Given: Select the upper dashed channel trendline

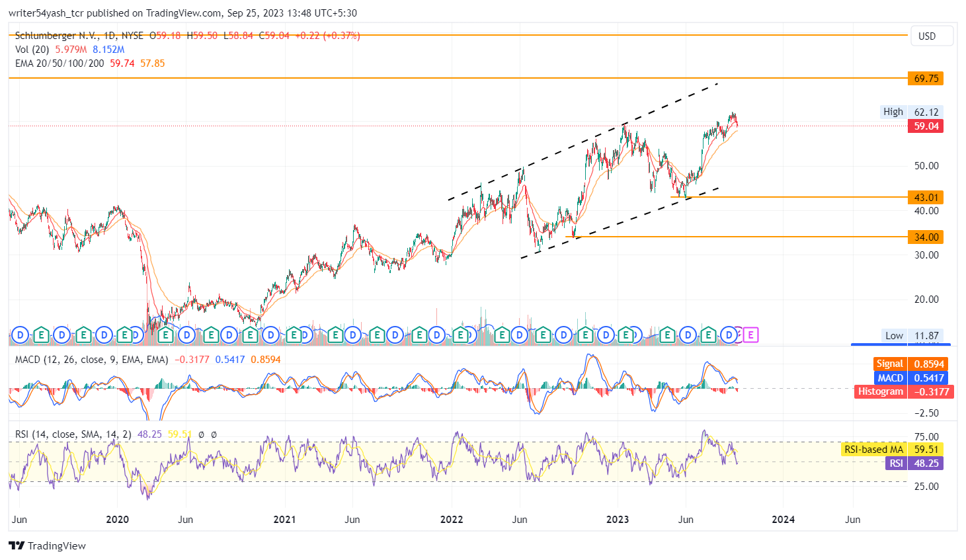Looking at the screenshot, I should [x=583, y=141].
